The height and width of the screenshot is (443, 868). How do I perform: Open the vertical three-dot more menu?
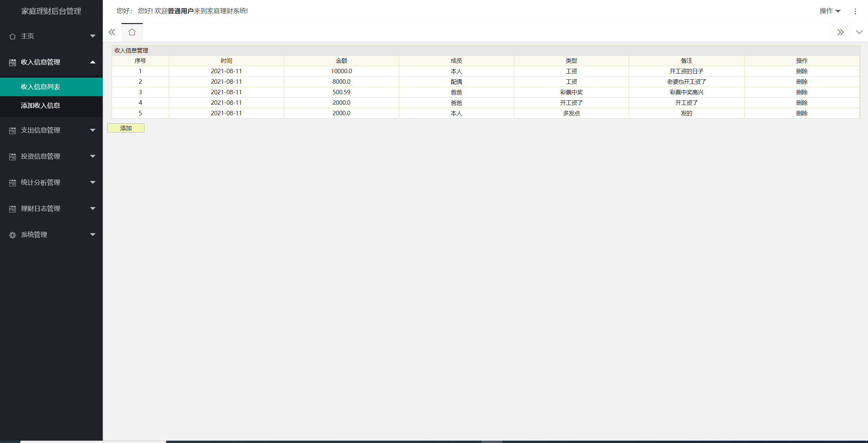855,11
